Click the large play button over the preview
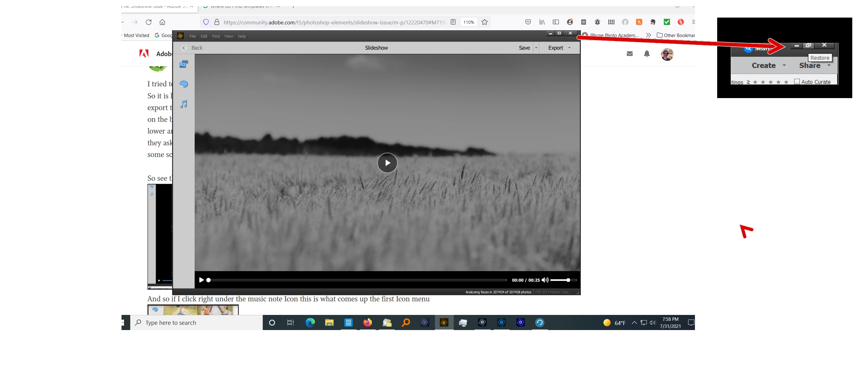Viewport: 868px width, 376px height. point(387,163)
